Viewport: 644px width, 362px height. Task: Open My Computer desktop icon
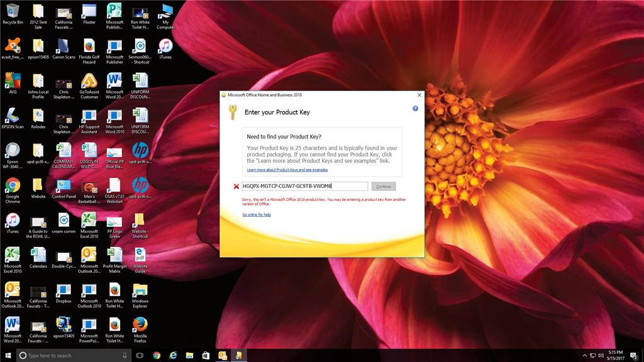pyautogui.click(x=165, y=16)
